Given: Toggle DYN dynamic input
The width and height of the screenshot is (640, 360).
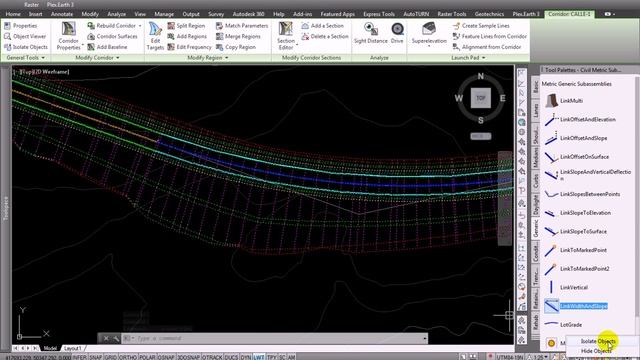Looking at the screenshot, I should pos(246,357).
